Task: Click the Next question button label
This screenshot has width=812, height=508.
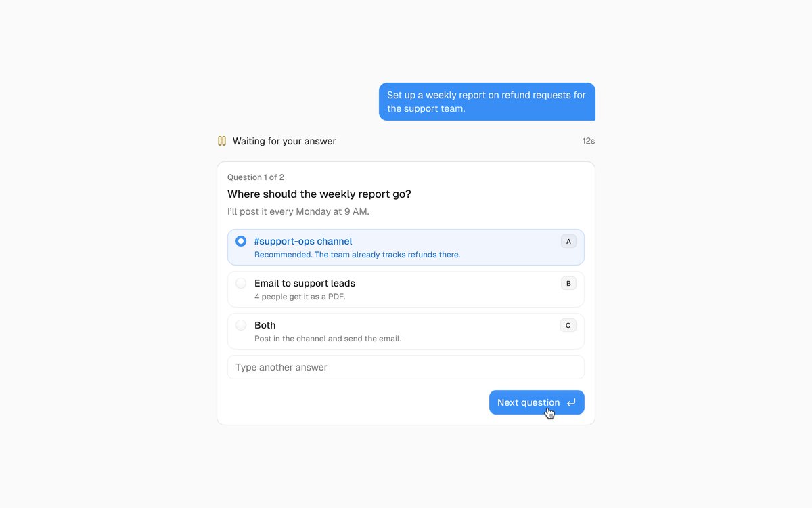Action: point(528,402)
